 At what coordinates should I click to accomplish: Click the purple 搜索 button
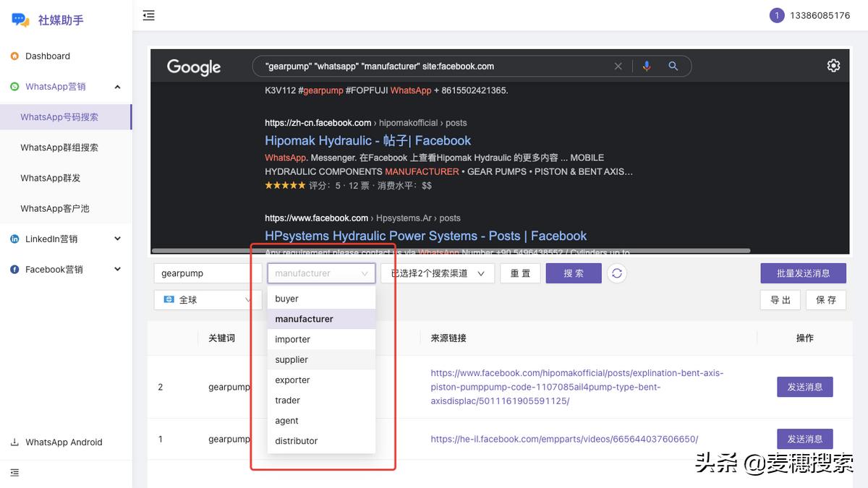pos(573,273)
